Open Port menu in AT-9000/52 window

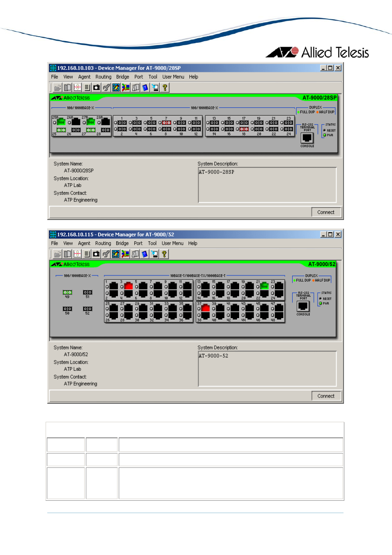(x=138, y=243)
